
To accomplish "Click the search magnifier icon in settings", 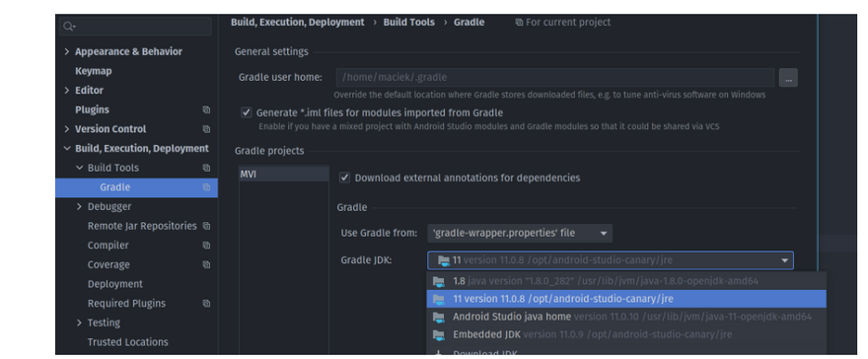I will pos(69,26).
